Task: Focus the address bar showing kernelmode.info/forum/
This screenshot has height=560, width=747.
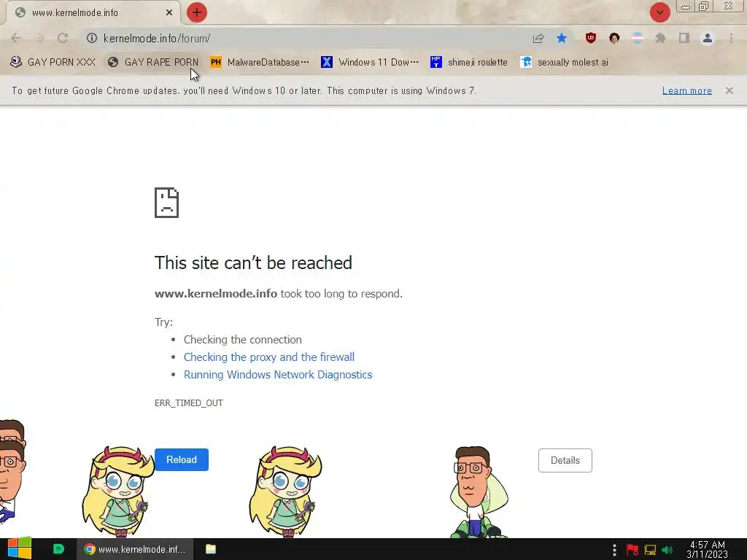Action: click(305, 38)
